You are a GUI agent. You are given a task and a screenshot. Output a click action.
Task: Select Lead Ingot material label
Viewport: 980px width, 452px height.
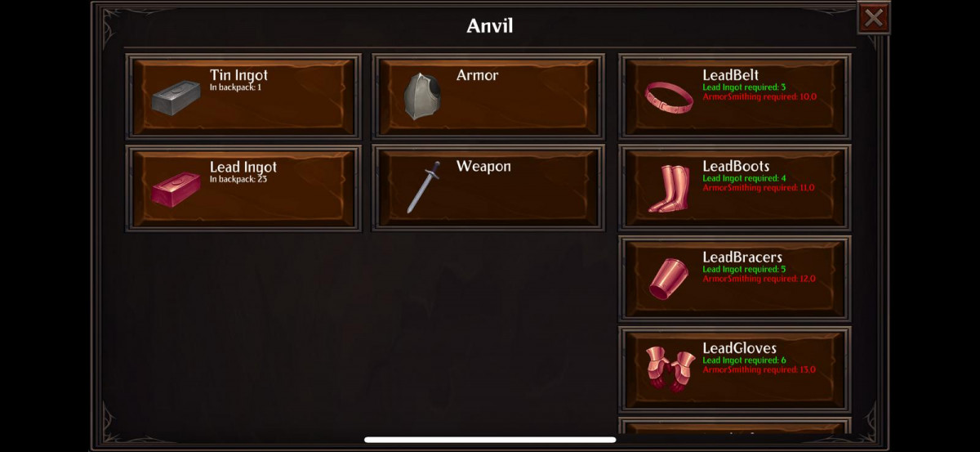click(243, 167)
